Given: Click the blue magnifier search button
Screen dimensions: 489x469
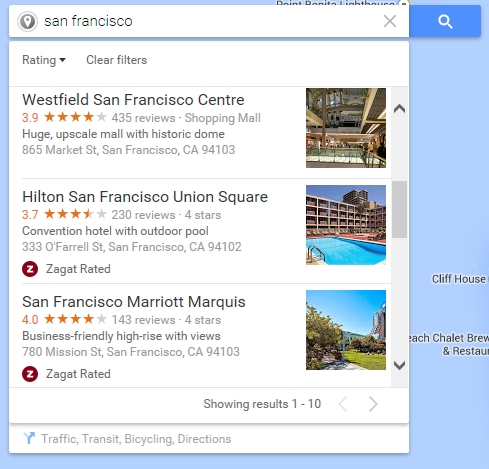Looking at the screenshot, I should pos(445,21).
